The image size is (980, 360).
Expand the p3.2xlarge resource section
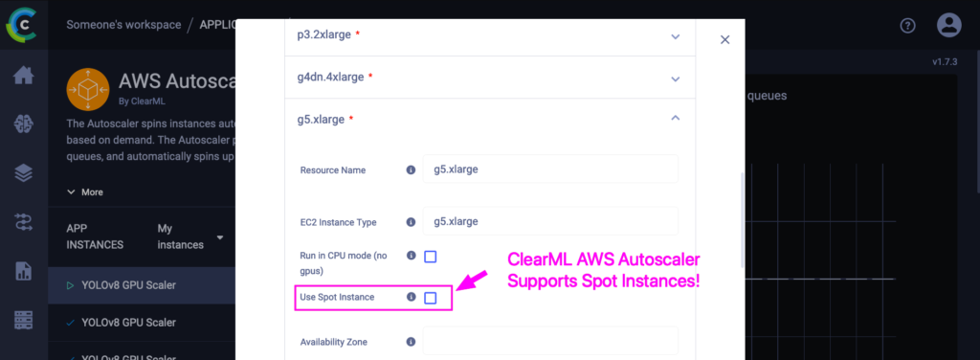tap(489, 35)
